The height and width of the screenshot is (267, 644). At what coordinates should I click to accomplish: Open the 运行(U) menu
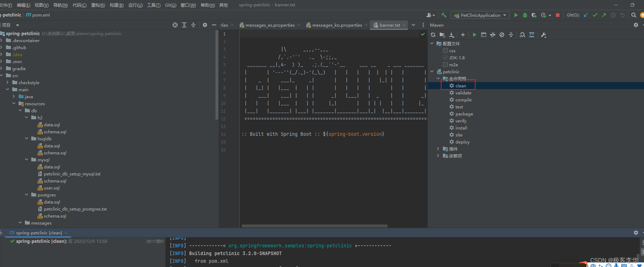pyautogui.click(x=135, y=5)
